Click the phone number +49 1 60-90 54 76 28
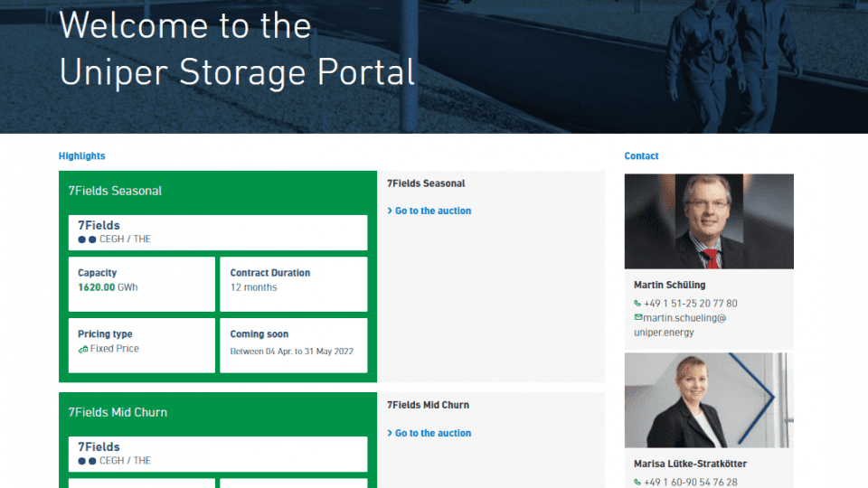Screen dimensions: 868x488 tap(690, 483)
